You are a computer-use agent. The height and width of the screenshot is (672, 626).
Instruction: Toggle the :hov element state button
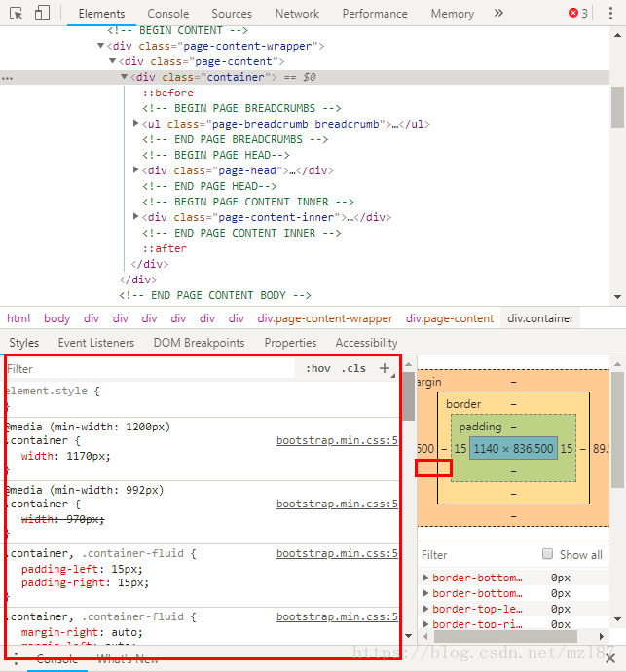[318, 368]
